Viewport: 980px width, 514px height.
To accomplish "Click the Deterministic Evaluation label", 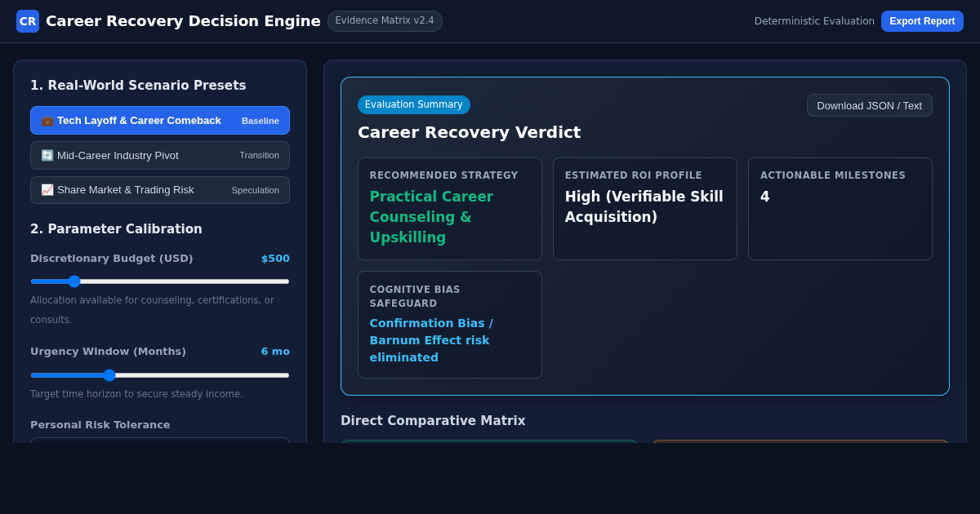I will coord(814,21).
